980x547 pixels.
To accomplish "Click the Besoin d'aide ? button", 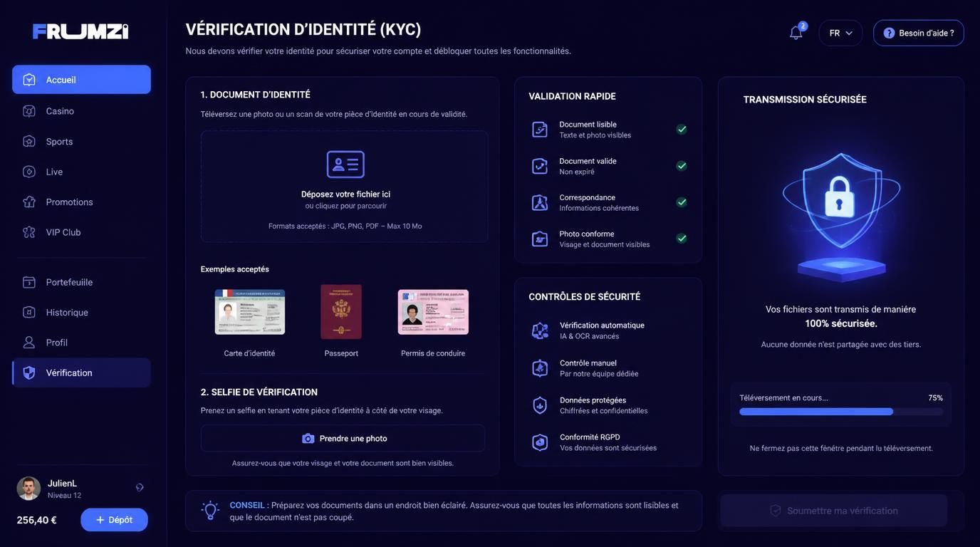I will pos(918,33).
